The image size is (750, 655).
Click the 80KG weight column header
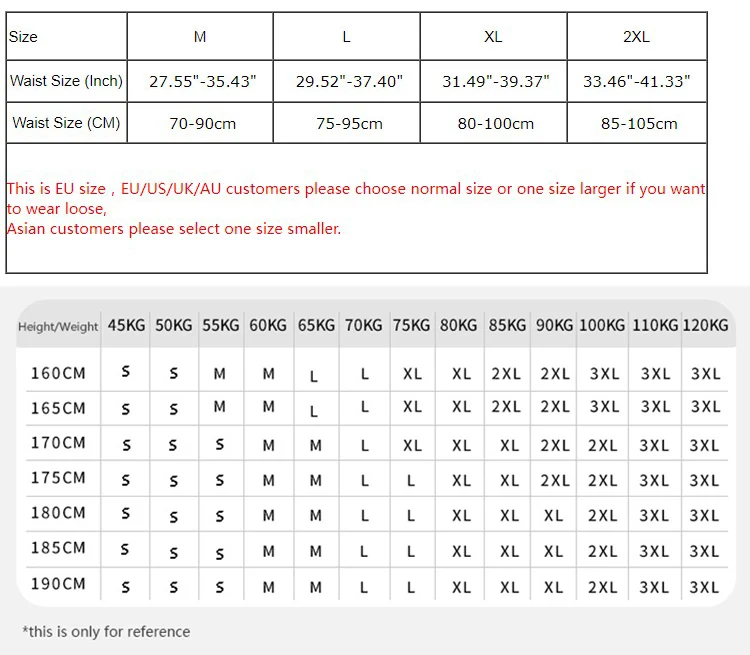tap(458, 325)
